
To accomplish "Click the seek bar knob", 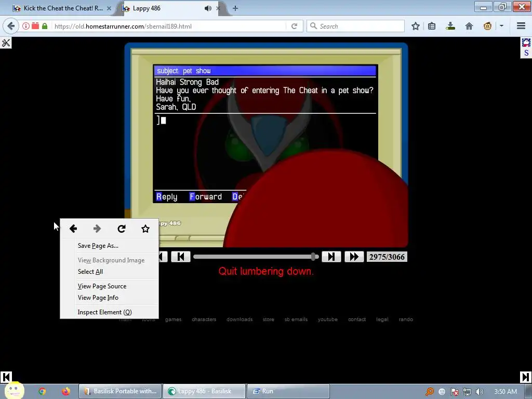I will 313,257.
